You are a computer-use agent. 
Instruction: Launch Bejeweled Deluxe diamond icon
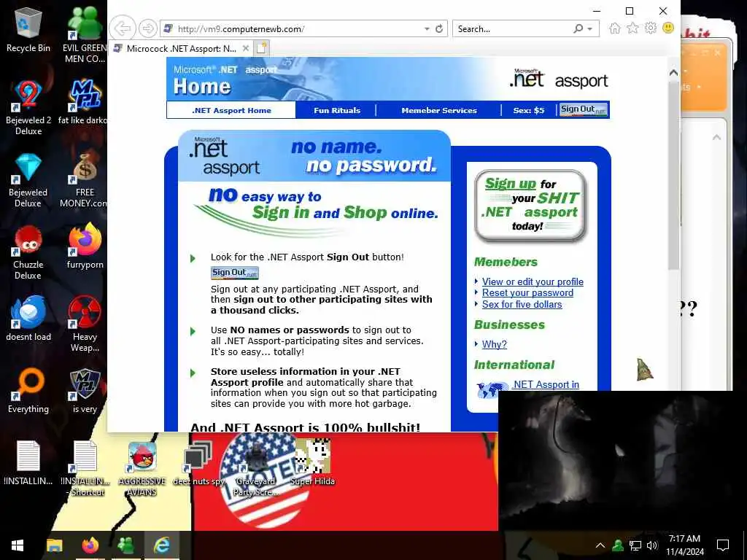pos(28,180)
